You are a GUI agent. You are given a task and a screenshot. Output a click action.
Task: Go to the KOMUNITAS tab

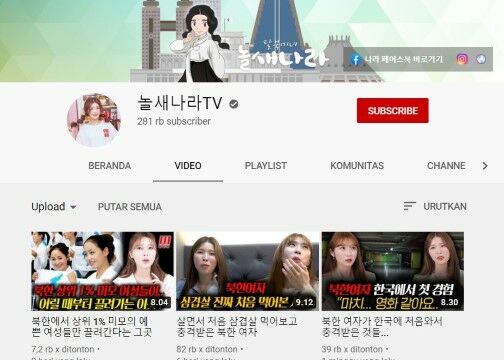(x=357, y=166)
